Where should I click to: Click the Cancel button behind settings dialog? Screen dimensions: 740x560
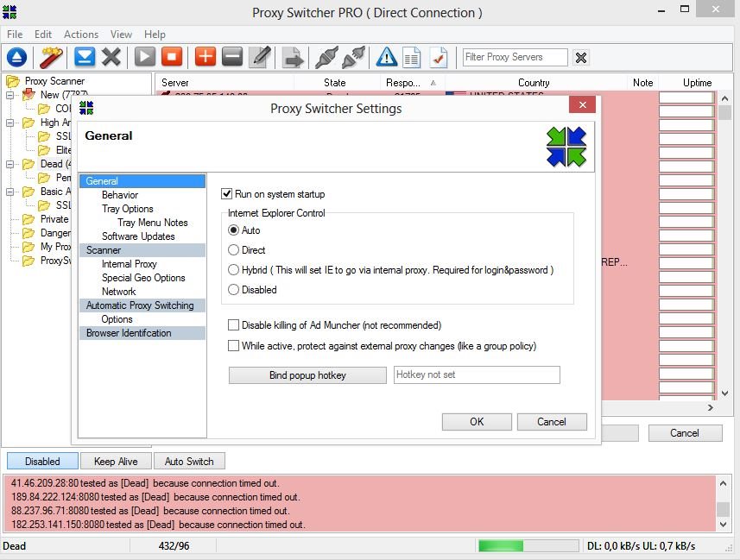coord(685,433)
